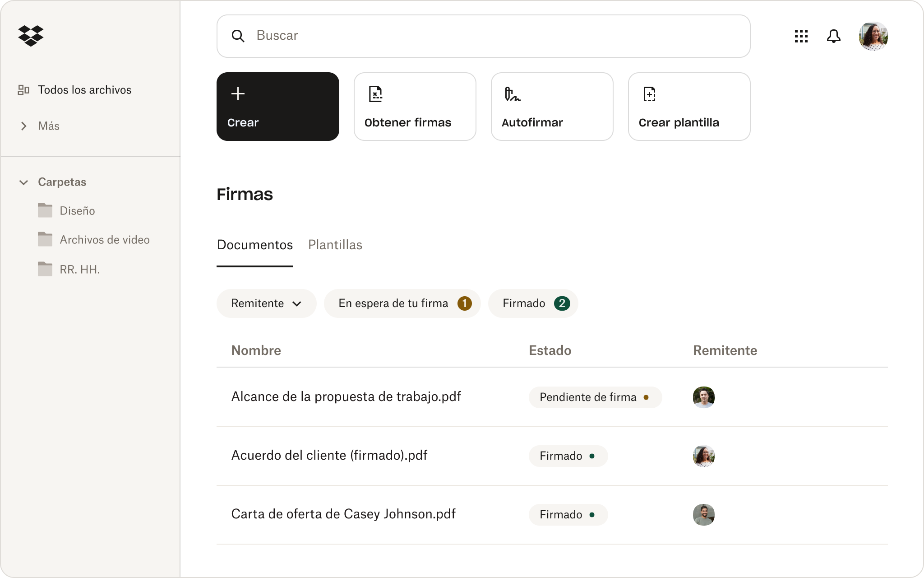Click the search magnifier icon
This screenshot has width=924, height=578.
click(238, 36)
